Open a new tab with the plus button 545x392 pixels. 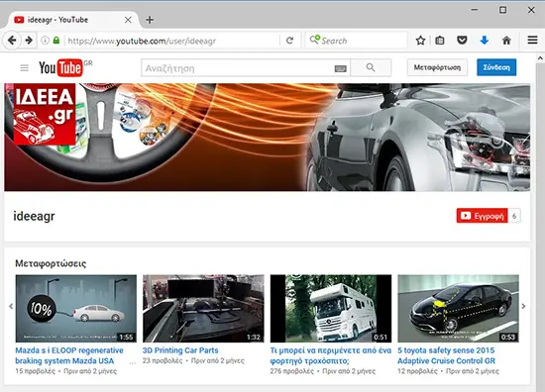point(150,20)
